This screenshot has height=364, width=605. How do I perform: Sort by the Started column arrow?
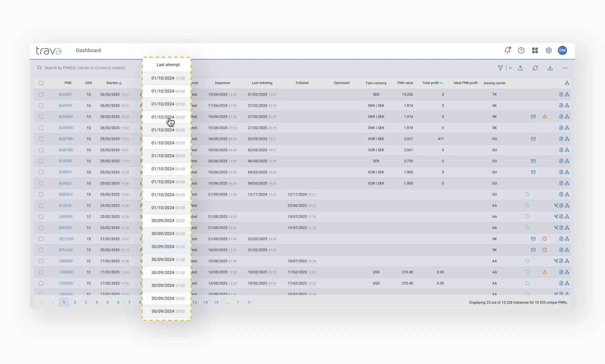[x=120, y=83]
